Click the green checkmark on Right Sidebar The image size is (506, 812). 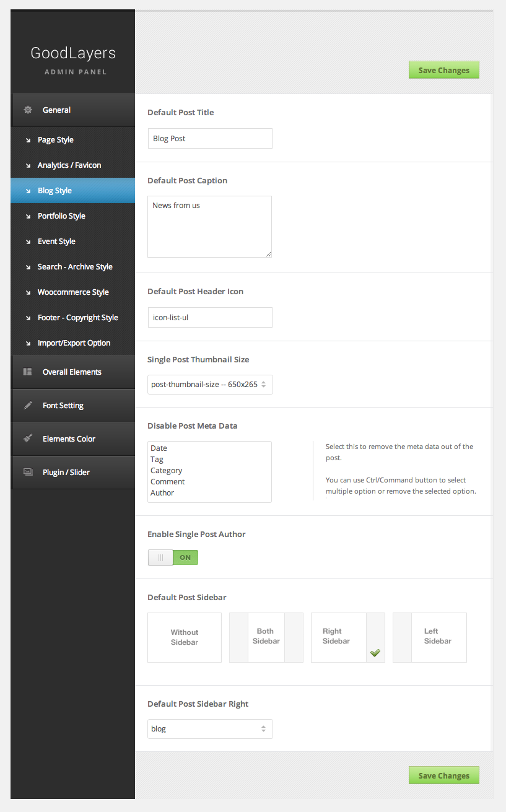pos(375,653)
